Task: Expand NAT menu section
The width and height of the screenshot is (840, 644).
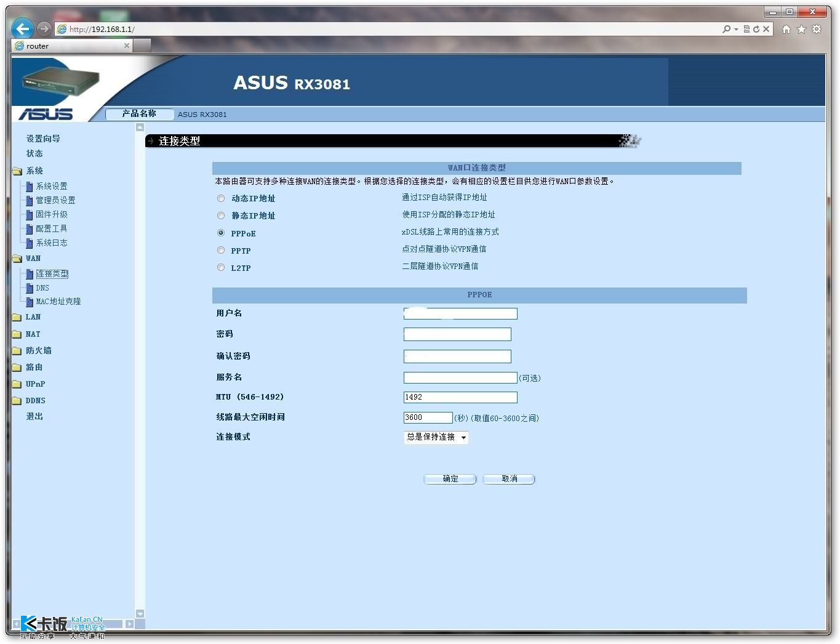Action: tap(33, 334)
